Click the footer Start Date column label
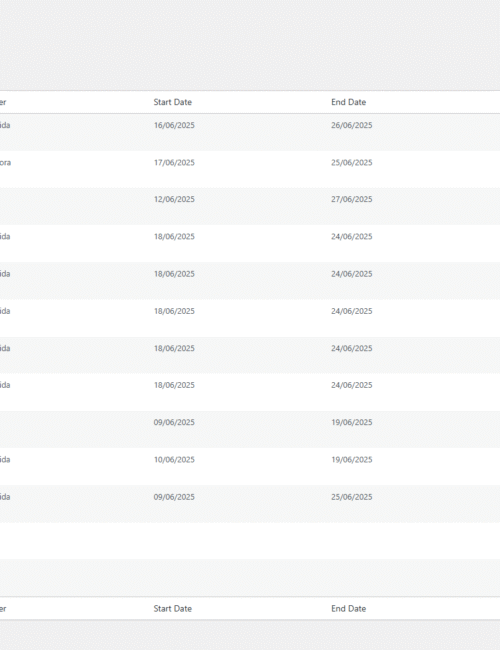 pos(172,609)
